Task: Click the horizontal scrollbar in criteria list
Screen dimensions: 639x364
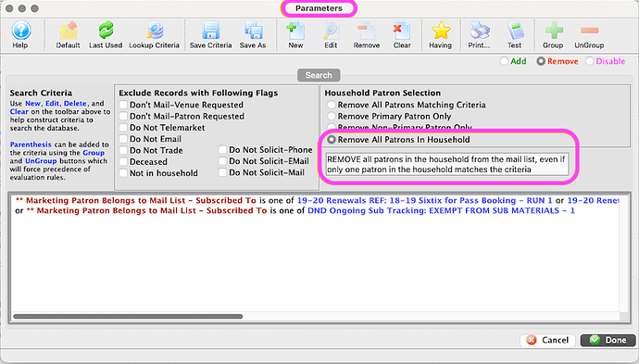Action: (128, 317)
